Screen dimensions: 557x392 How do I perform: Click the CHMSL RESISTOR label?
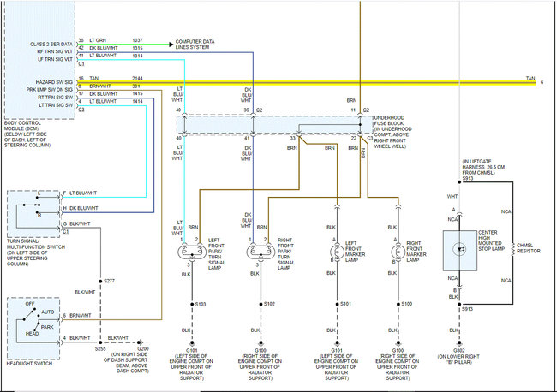(x=529, y=248)
